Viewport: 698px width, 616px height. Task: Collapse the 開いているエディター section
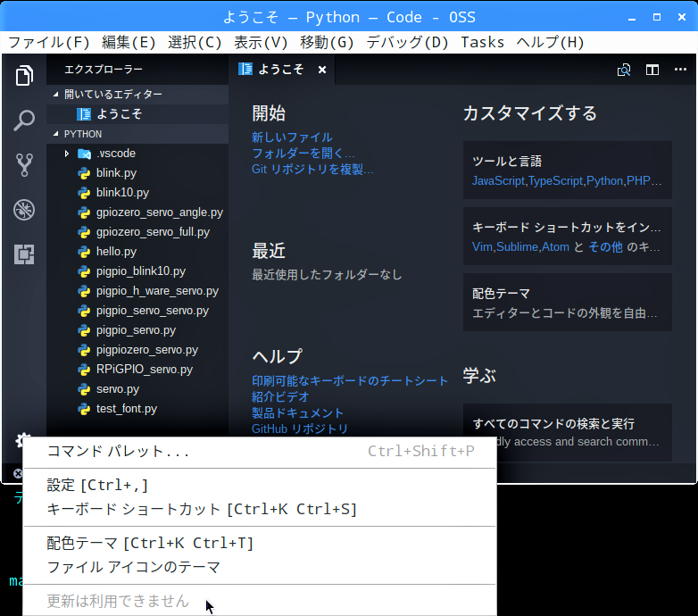click(55, 95)
